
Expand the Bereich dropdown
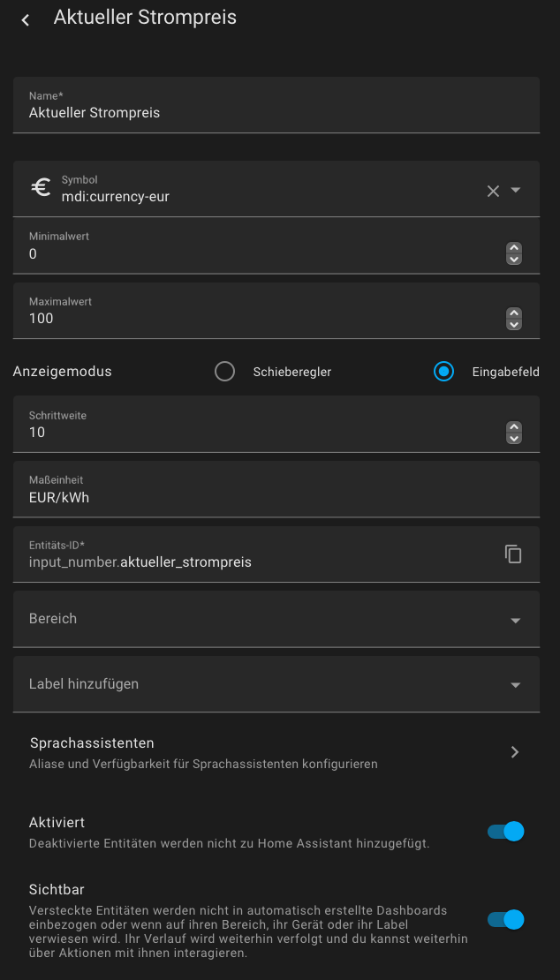pos(276,619)
